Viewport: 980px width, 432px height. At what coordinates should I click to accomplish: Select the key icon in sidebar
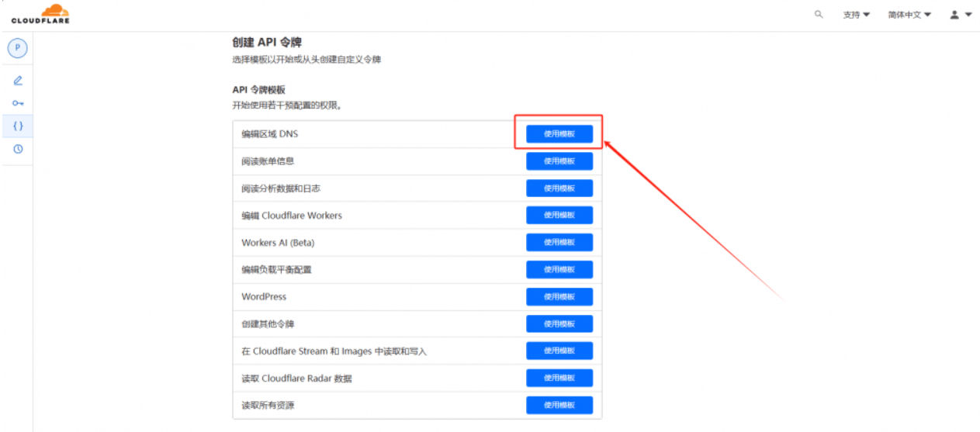pos(18,103)
